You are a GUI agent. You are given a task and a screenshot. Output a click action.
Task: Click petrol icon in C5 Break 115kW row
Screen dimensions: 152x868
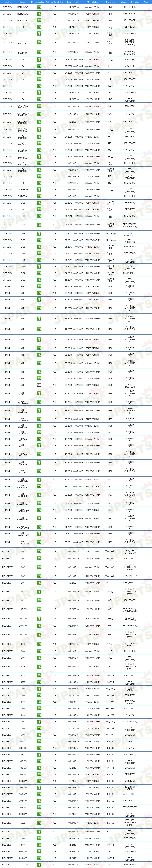point(39,190)
